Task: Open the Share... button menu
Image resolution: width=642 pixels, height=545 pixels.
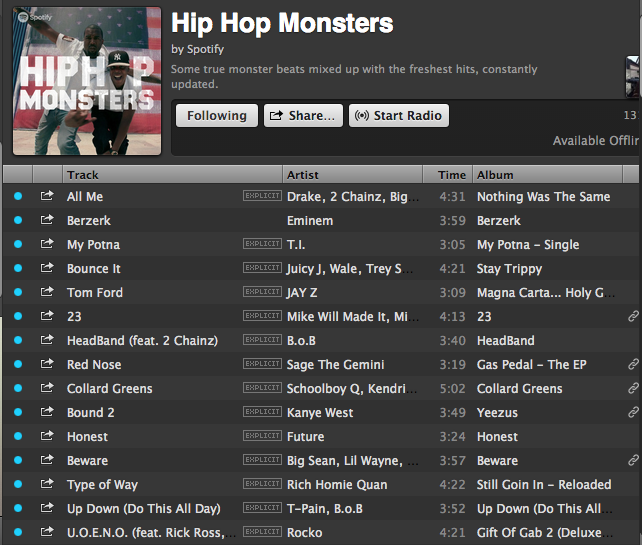Action: [303, 115]
